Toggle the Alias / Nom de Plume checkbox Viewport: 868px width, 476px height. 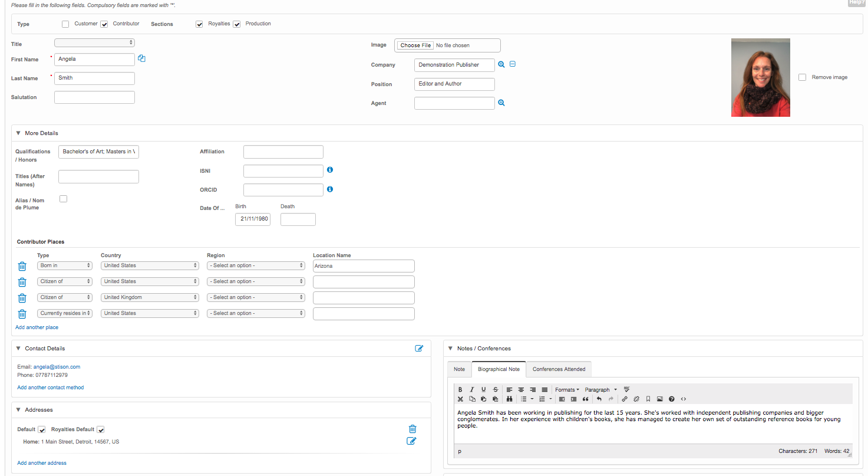point(64,199)
